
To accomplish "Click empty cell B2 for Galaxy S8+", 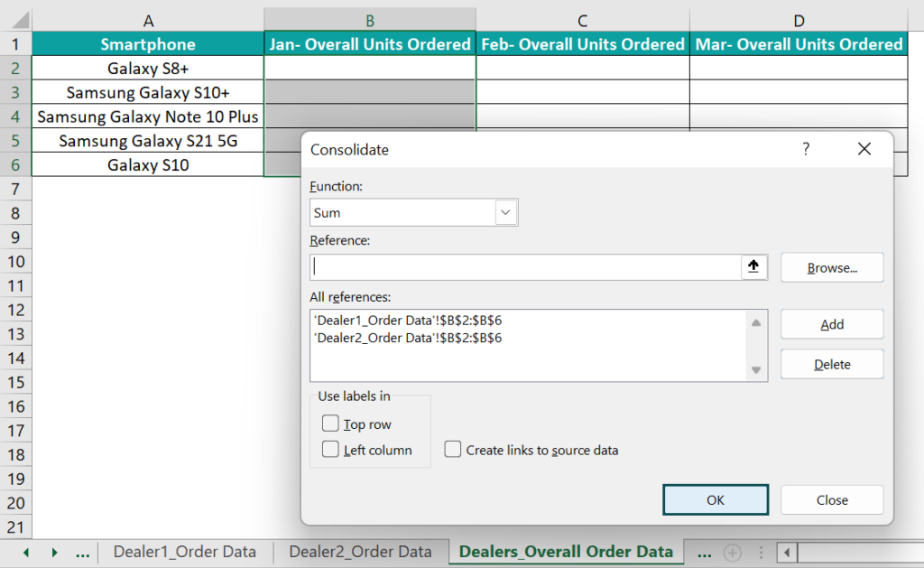I will 370,68.
